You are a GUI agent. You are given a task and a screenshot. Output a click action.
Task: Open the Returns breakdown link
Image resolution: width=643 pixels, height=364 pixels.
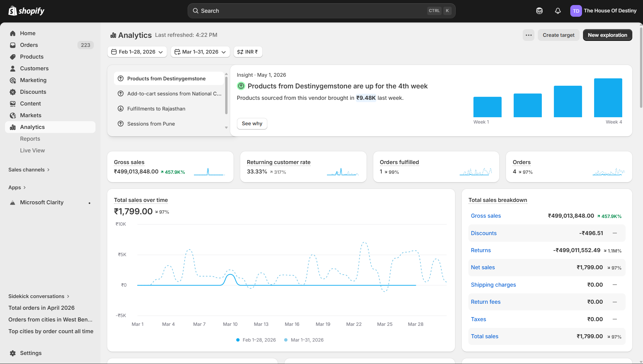480,250
